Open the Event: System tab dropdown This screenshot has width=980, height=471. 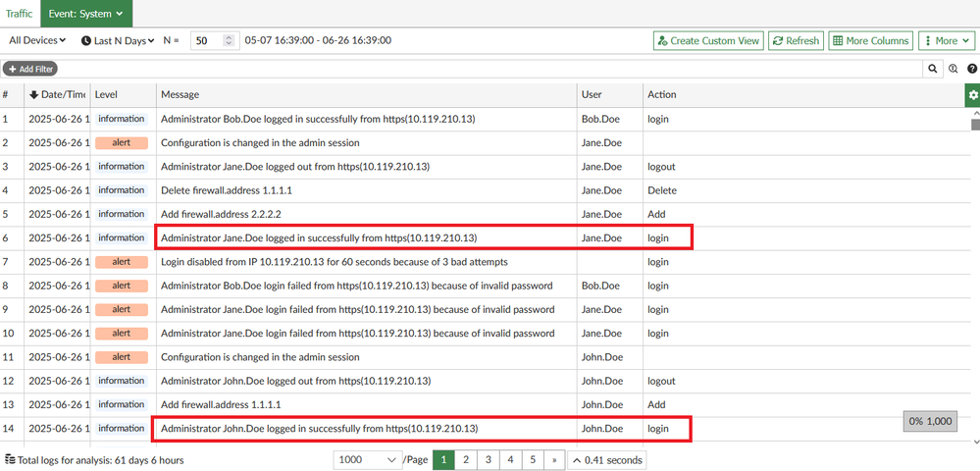point(87,13)
